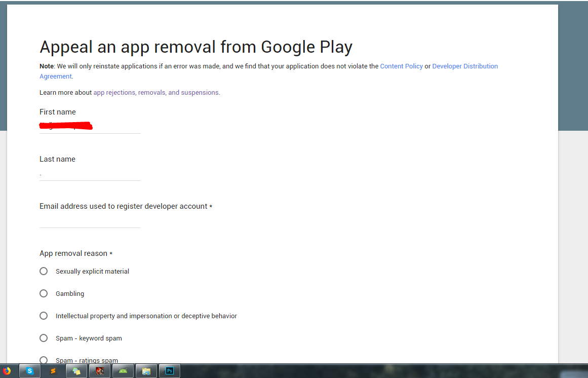Open Skype from the taskbar
This screenshot has height=378, width=588.
pos(29,371)
